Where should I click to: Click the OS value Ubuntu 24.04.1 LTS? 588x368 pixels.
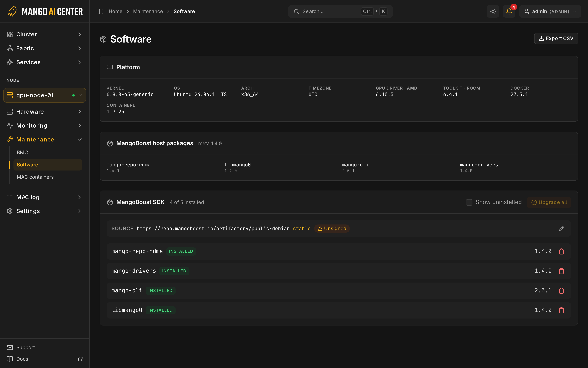tap(200, 94)
